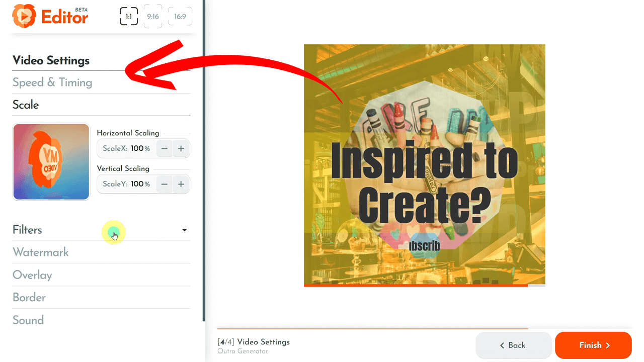The image size is (644, 362).
Task: Expand the Watermark section
Action: coord(101,252)
